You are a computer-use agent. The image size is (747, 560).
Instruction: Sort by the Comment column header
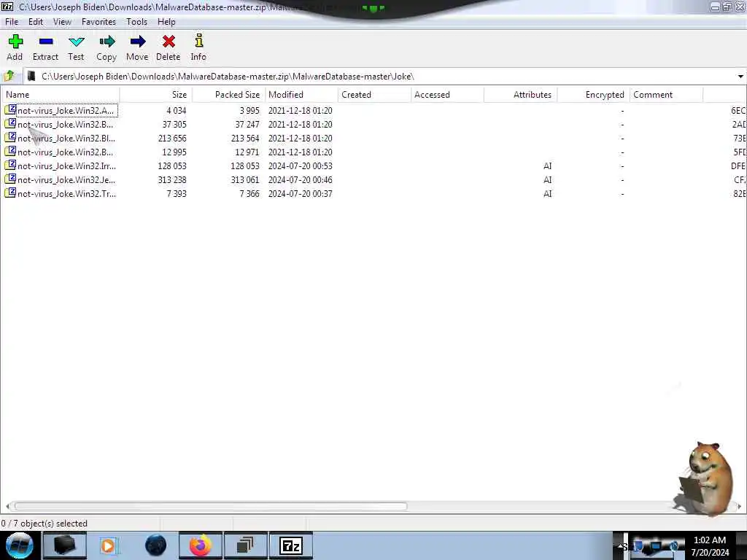pyautogui.click(x=666, y=94)
